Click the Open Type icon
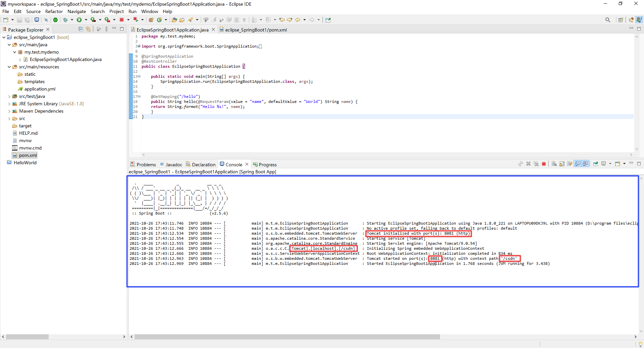This screenshot has width=644, height=348. point(175,20)
